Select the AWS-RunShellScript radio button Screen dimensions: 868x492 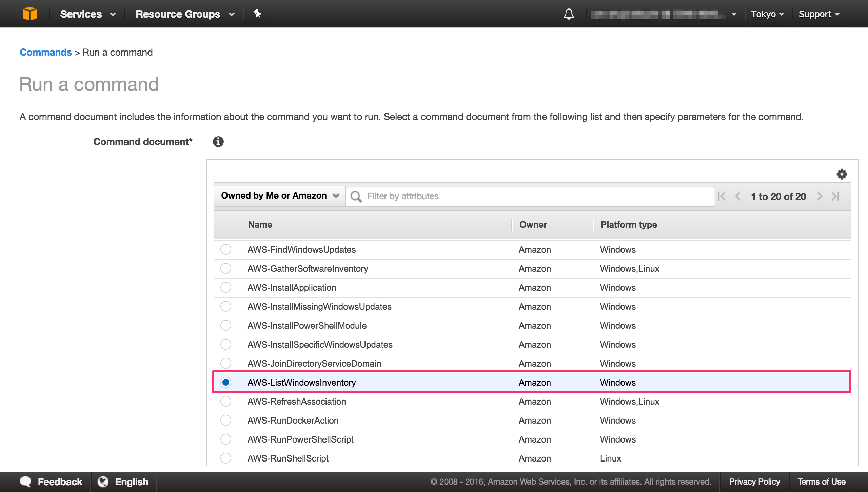226,458
